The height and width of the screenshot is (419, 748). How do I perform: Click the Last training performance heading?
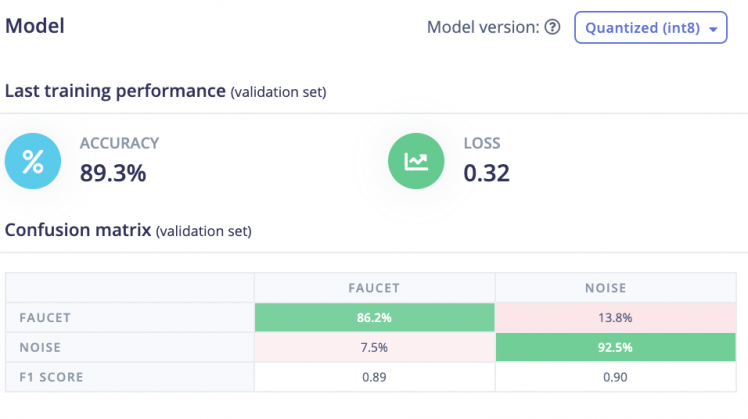point(115,91)
